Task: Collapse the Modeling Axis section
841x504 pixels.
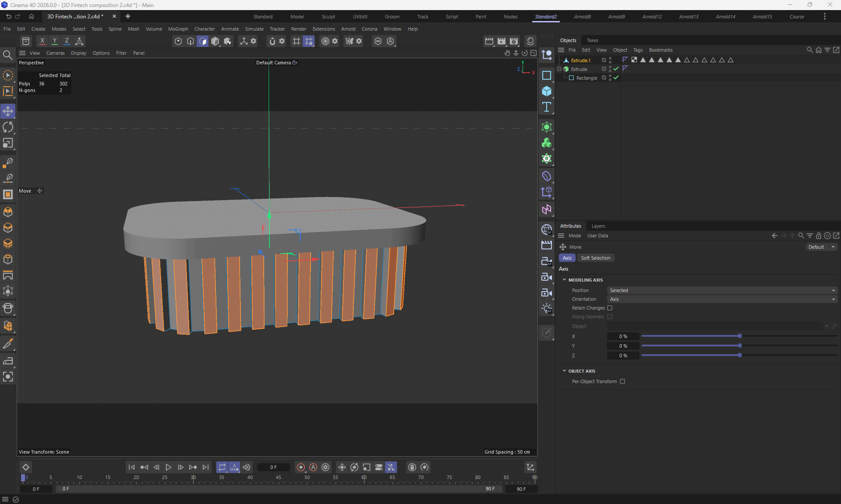Action: (x=564, y=280)
